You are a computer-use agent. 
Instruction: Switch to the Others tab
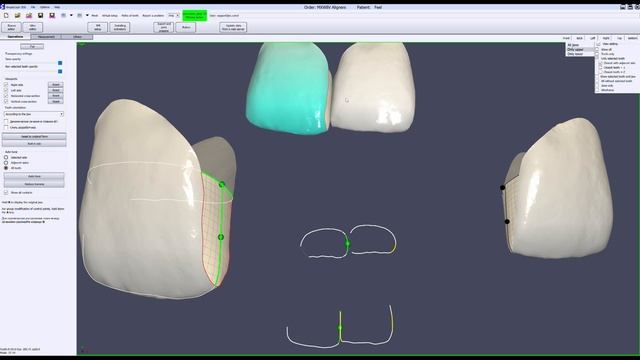click(x=77, y=37)
